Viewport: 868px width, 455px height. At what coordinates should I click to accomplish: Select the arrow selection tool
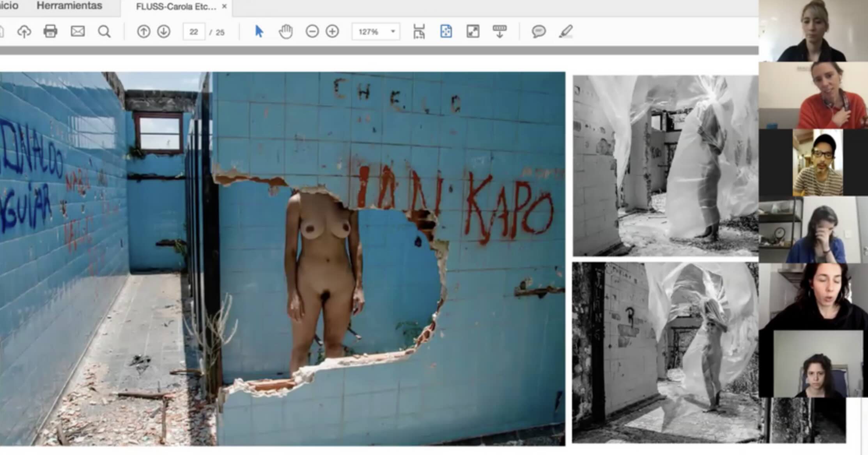pyautogui.click(x=259, y=31)
